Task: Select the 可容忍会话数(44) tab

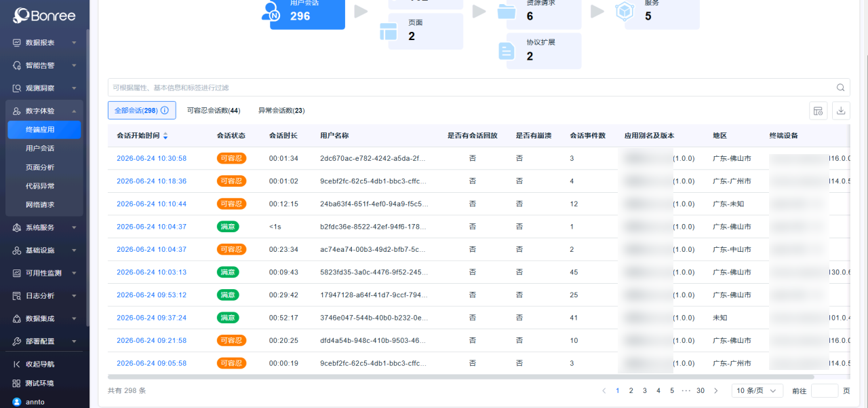Action: coord(214,111)
